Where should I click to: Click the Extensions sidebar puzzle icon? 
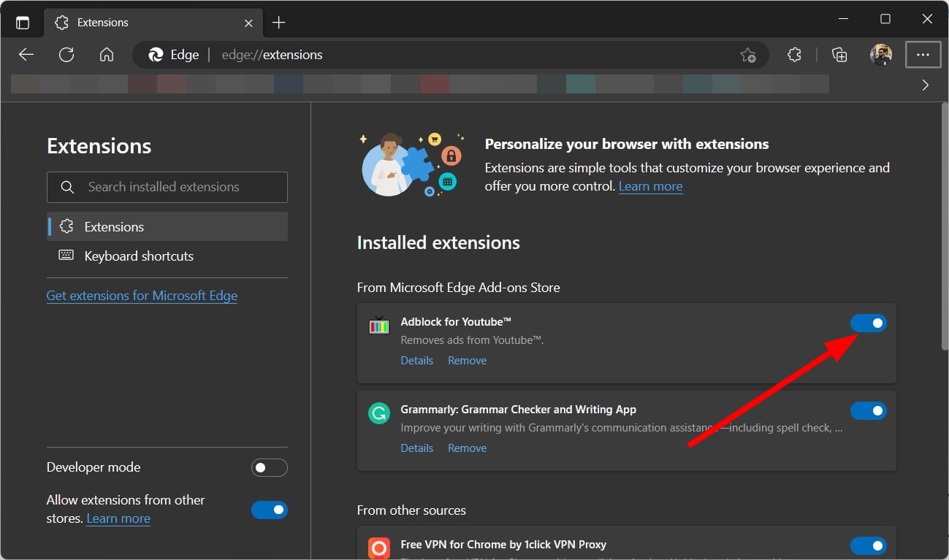(66, 226)
